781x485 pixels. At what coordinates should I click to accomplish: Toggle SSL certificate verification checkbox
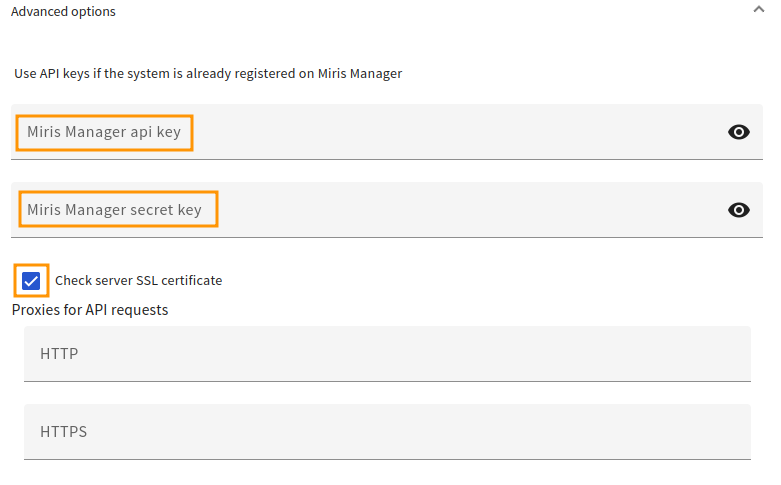click(31, 281)
